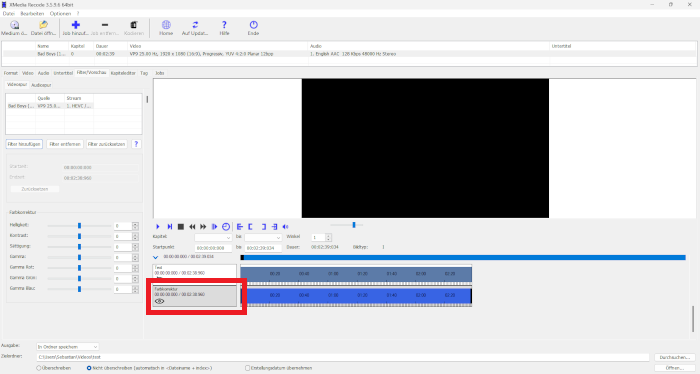Select the Überschreiben radio button
The height and width of the screenshot is (374, 700).
tap(39, 368)
